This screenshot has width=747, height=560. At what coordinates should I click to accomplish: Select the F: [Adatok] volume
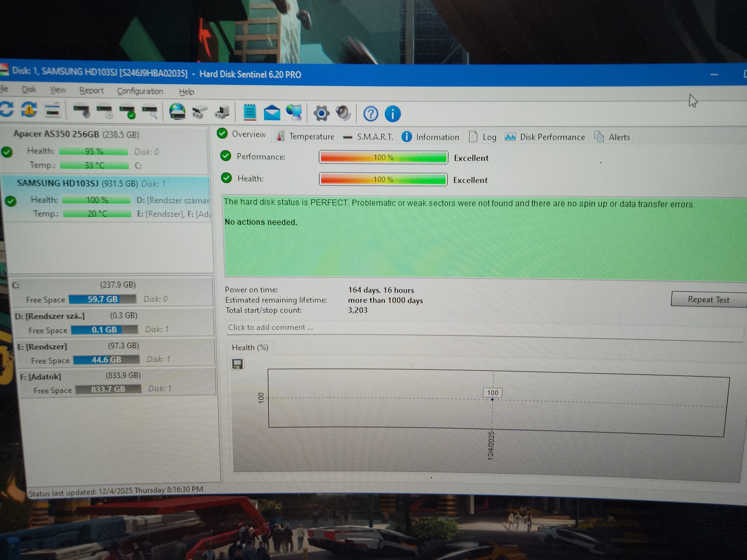click(x=117, y=382)
